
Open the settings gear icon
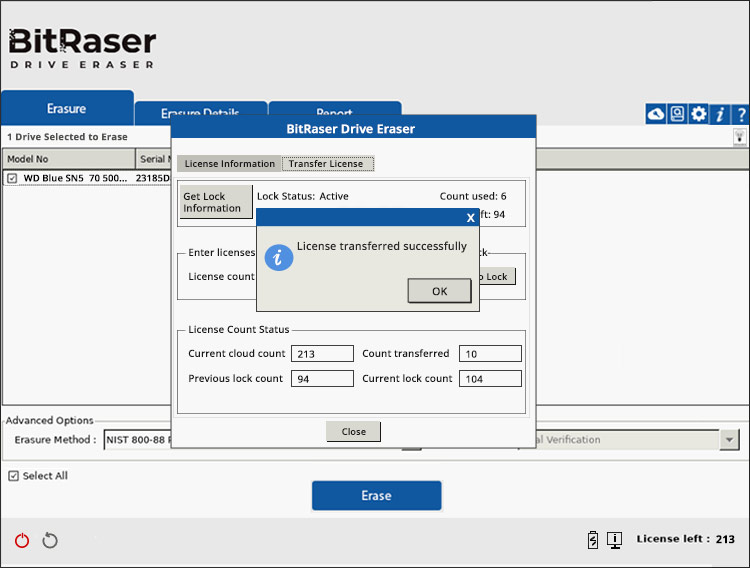coord(698,114)
